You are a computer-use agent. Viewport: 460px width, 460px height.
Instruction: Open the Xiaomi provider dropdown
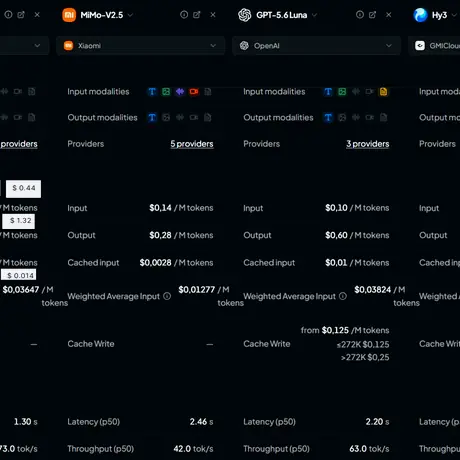140,46
